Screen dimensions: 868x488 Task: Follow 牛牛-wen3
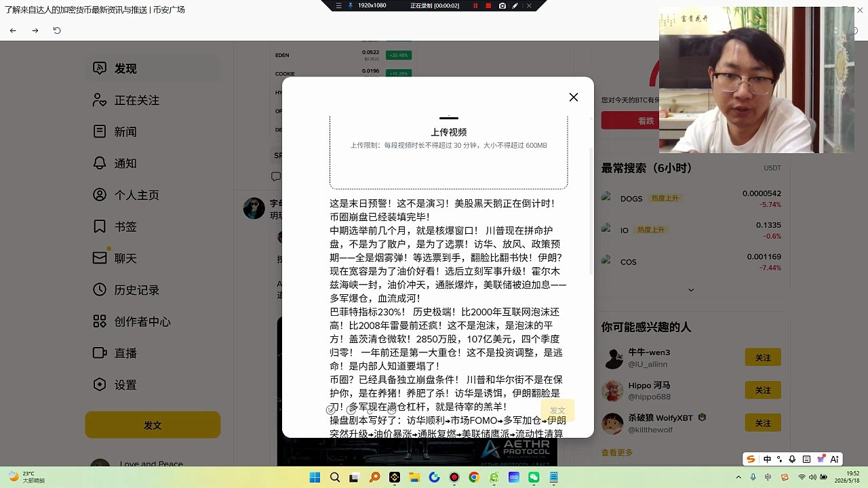click(x=763, y=357)
